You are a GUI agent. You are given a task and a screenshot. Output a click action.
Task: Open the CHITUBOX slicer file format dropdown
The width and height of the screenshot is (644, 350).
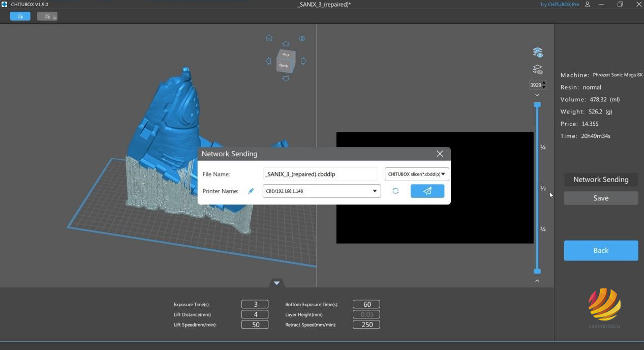coord(417,174)
